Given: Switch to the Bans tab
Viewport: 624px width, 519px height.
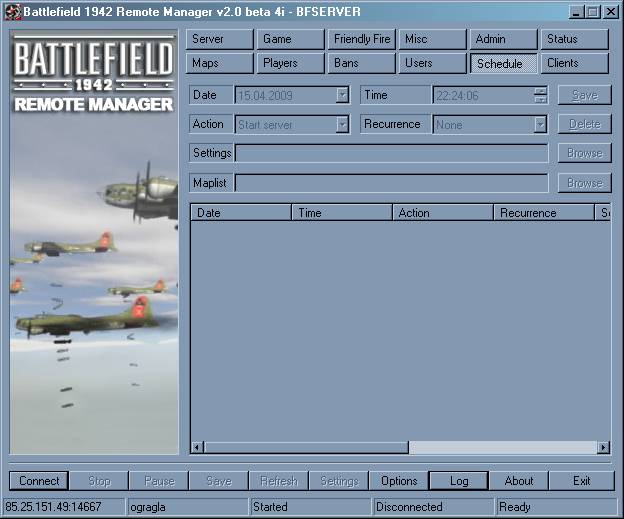Looking at the screenshot, I should pyautogui.click(x=361, y=63).
